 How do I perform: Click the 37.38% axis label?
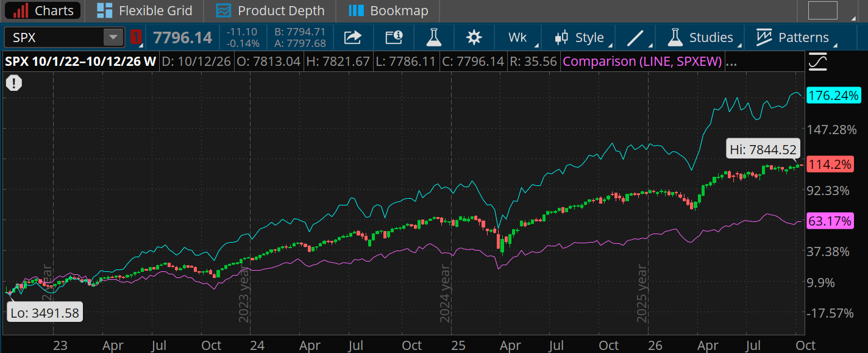[x=829, y=252]
